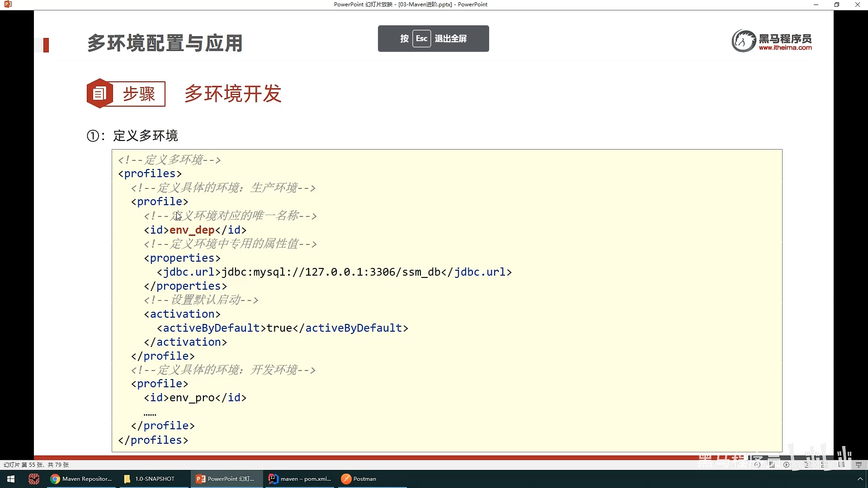This screenshot has height=488, width=868.
Task: Open the Windows Start menu
Action: pos(11,479)
